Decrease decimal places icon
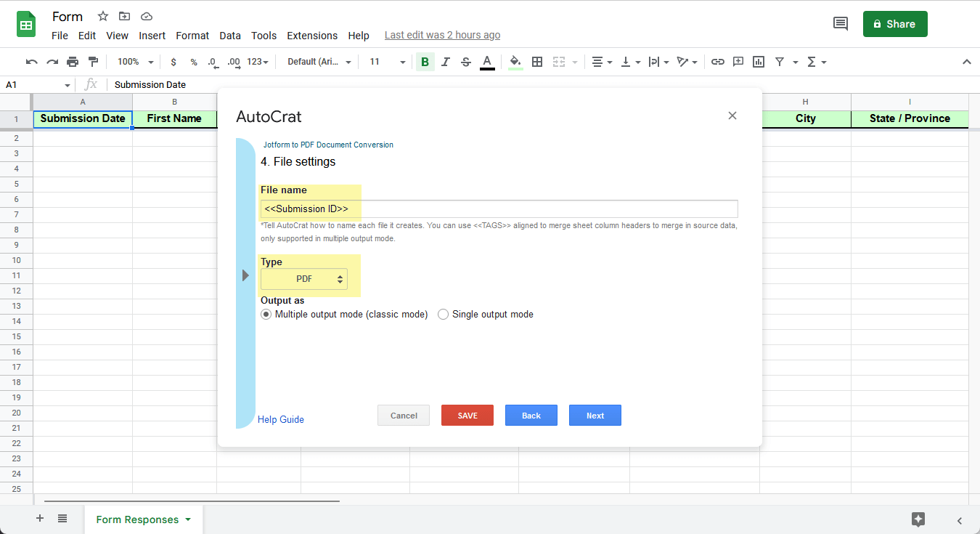980x534 pixels. click(213, 62)
